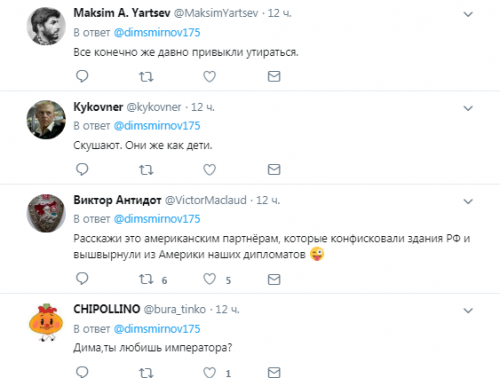This screenshot has height=378, width=500.
Task: Open @dimsmirnov175 mention in Yartsev's reply
Action: click(157, 33)
